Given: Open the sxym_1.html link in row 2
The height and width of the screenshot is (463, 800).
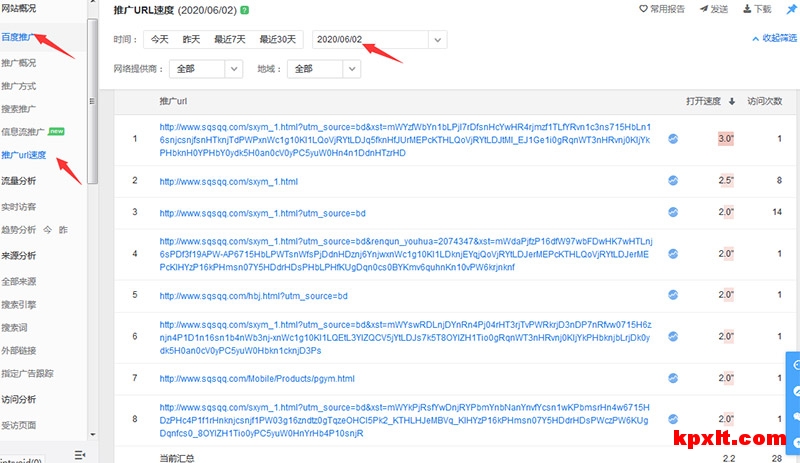Looking at the screenshot, I should coord(229,181).
